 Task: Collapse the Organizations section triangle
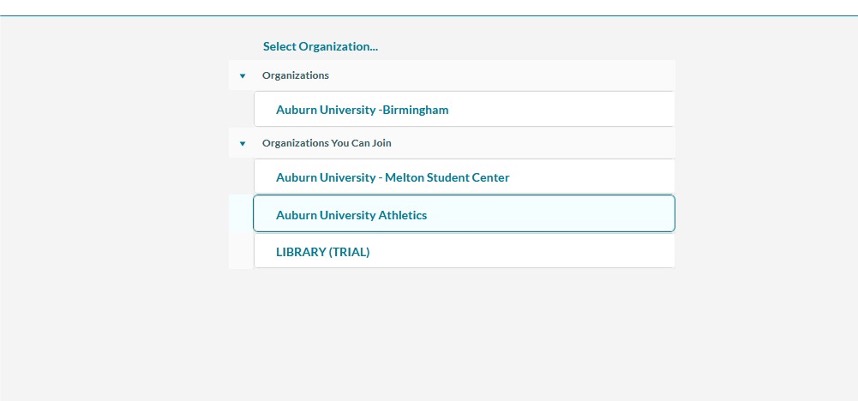pyautogui.click(x=242, y=76)
